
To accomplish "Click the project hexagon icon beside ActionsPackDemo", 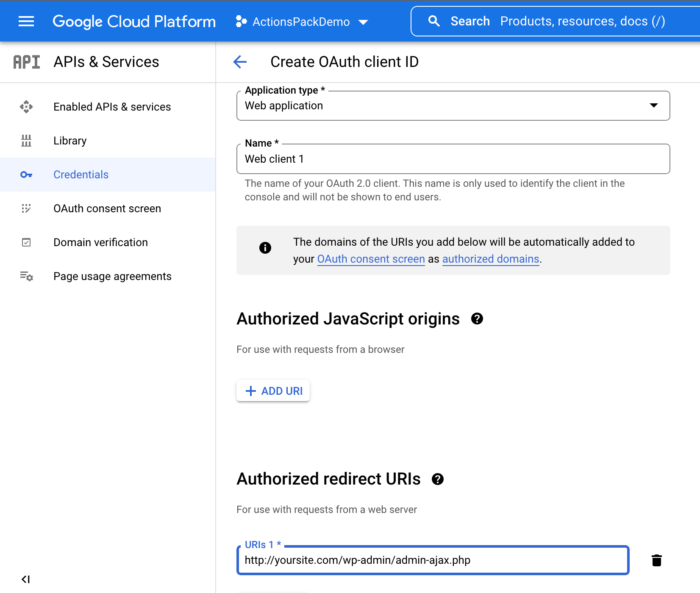I will 241,21.
